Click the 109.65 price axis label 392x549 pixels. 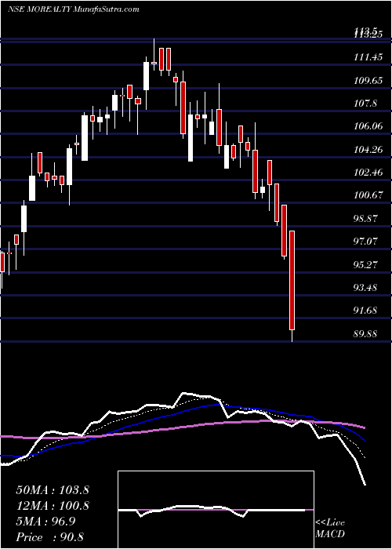pos(368,81)
